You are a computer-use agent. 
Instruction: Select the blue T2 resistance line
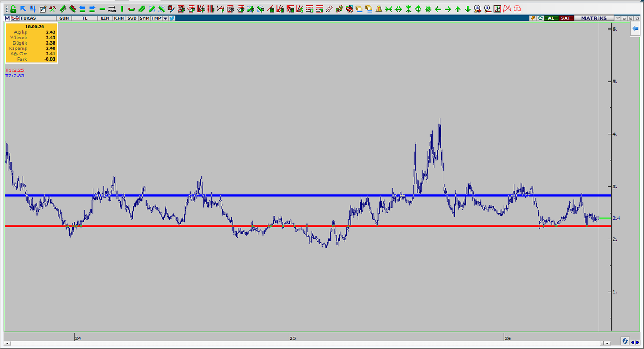pyautogui.click(x=309, y=195)
